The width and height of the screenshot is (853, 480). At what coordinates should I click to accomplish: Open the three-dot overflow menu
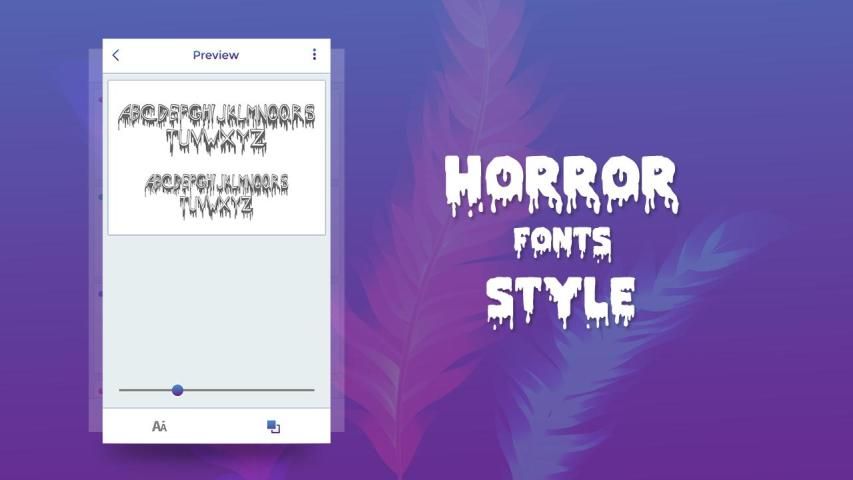[x=314, y=55]
